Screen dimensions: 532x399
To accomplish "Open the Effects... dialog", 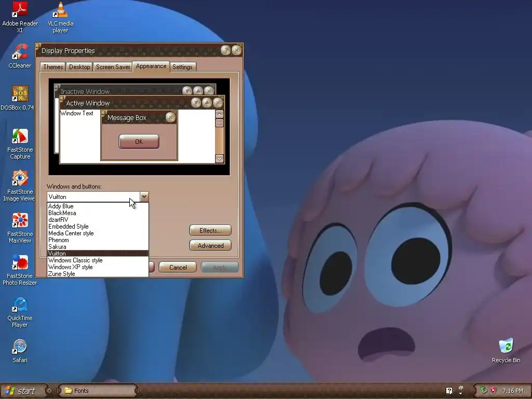I will 210,230.
